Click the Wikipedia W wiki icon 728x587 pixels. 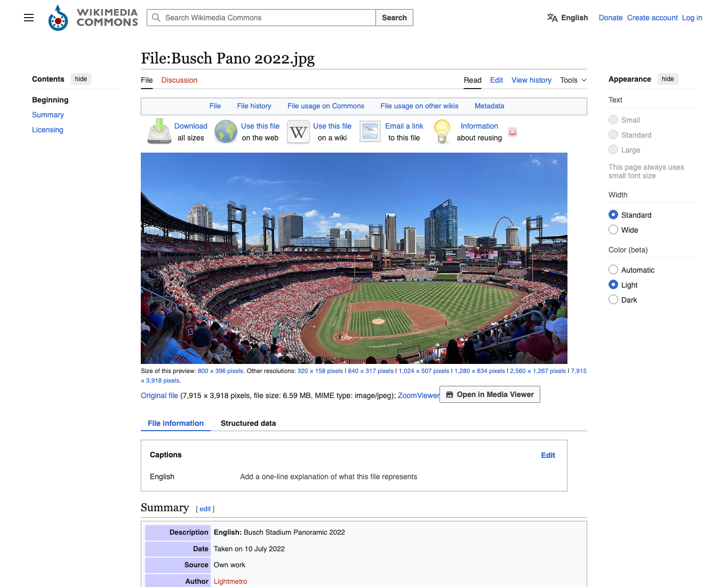pos(298,132)
